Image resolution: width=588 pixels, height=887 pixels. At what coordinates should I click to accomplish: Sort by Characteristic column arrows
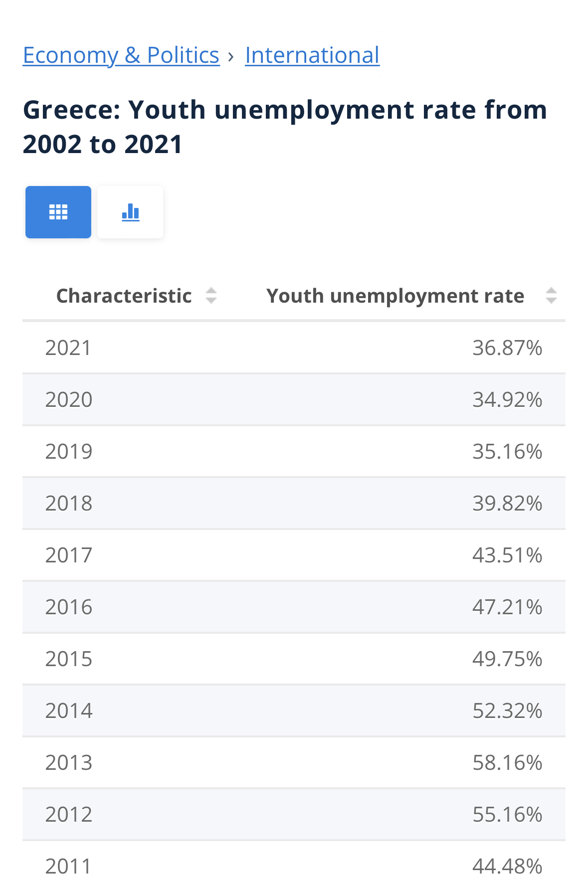pyautogui.click(x=211, y=296)
